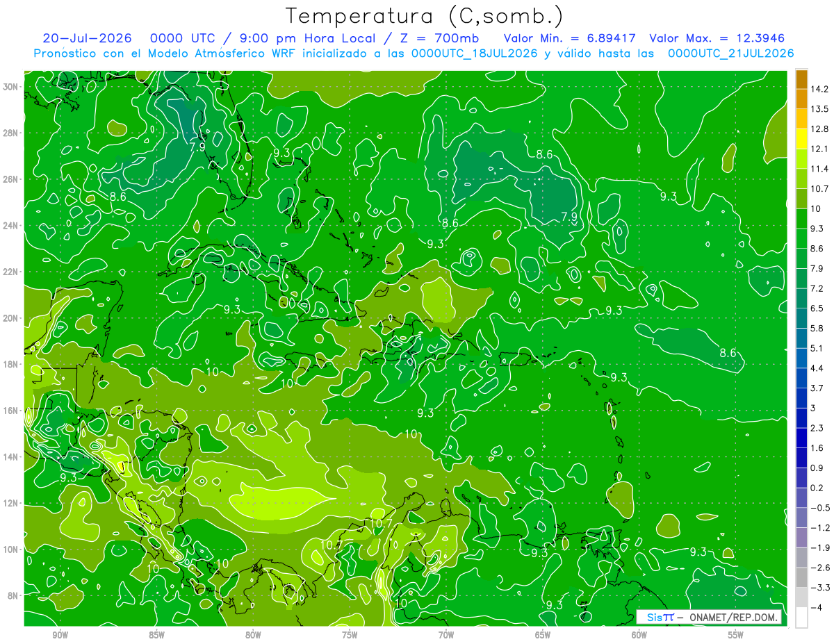Viewport: 834px width, 644px height.
Task: Click the 22N latitude axis label
Action: pos(10,272)
